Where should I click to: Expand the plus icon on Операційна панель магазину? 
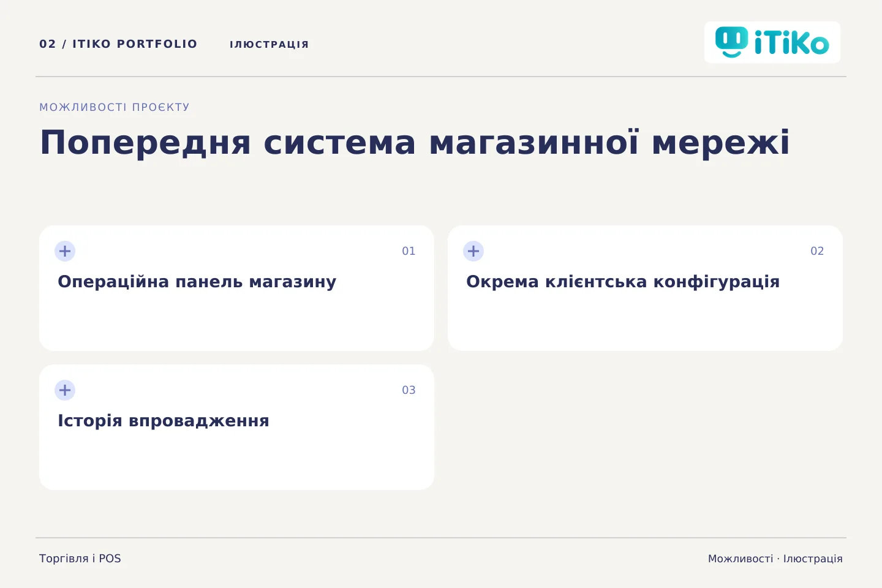click(65, 251)
